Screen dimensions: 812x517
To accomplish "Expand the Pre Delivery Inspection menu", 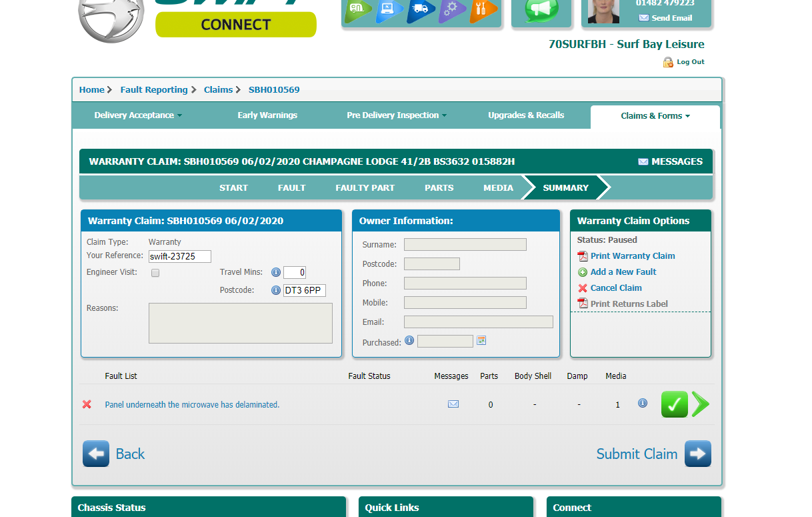I will (397, 115).
